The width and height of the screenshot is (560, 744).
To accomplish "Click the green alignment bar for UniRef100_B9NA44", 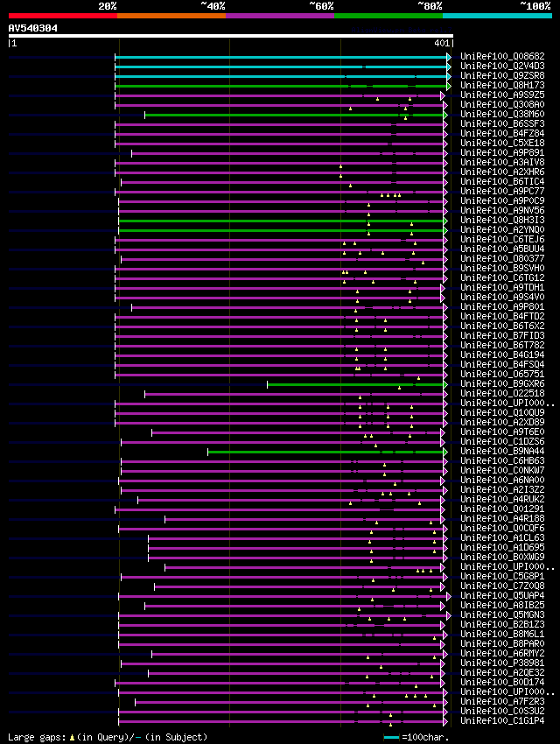I will [x=326, y=453].
